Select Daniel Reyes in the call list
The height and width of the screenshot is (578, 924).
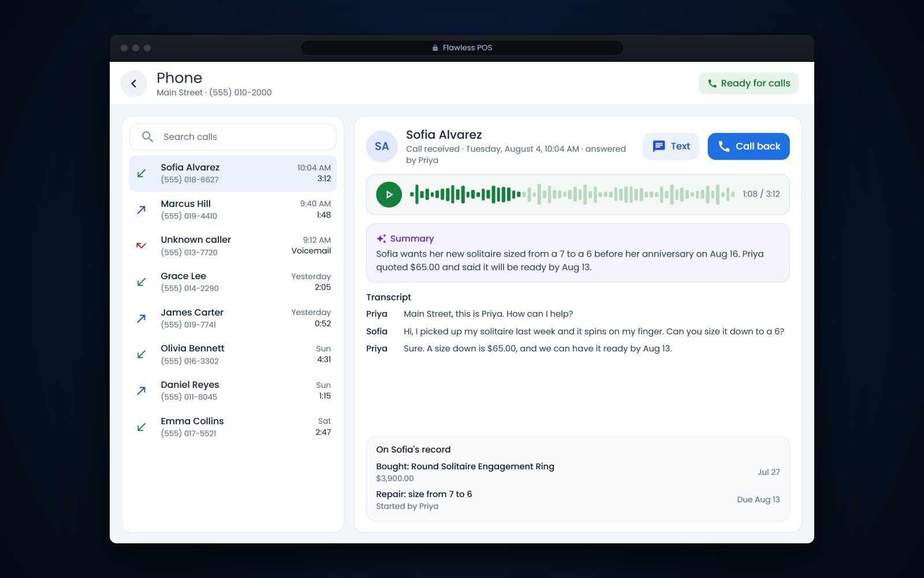(233, 391)
